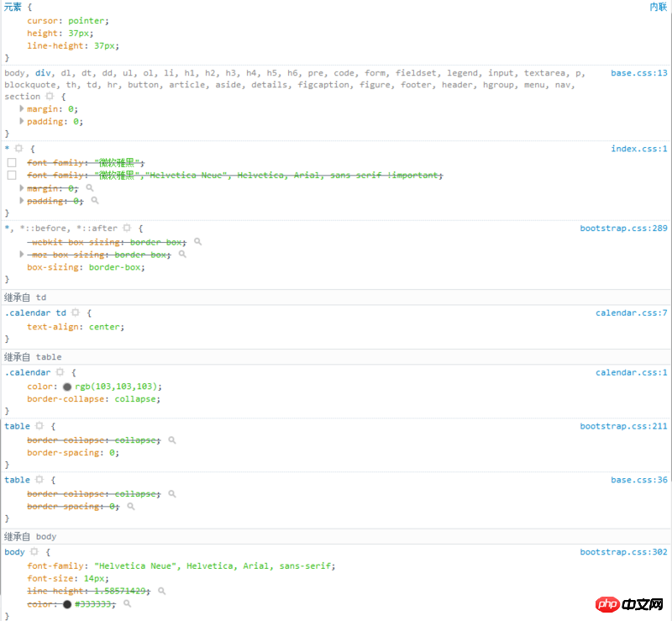Open index.css:1 source link
Screen dimensions: 672x621
pos(639,149)
